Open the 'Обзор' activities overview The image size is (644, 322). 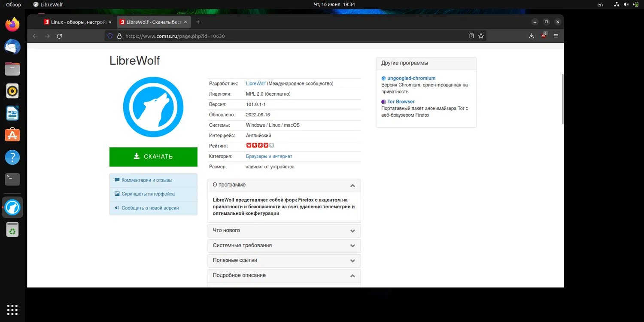pos(13,5)
